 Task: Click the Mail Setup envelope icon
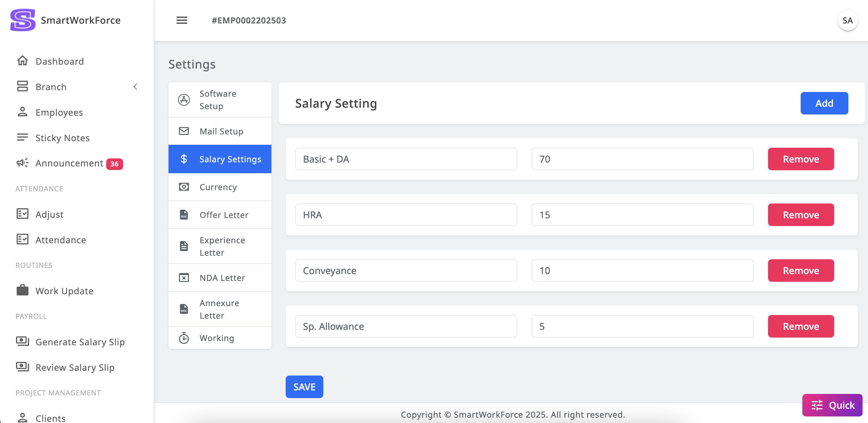[184, 131]
